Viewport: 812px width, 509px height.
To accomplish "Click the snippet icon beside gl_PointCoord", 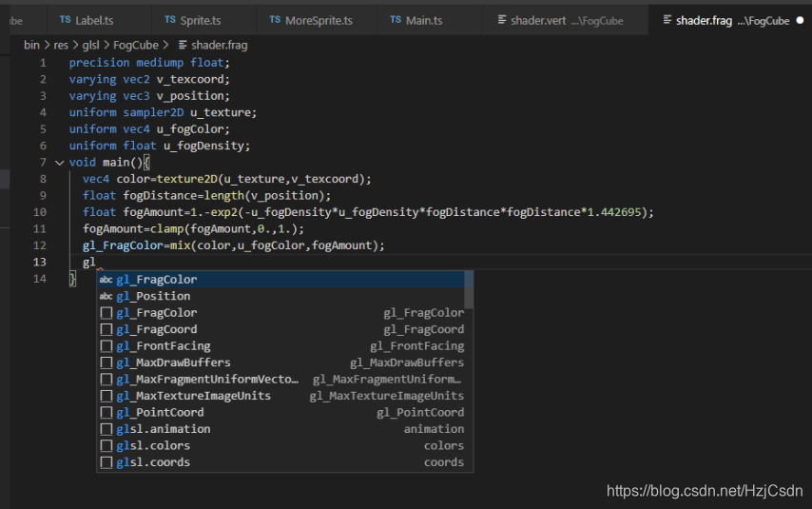I will click(106, 412).
